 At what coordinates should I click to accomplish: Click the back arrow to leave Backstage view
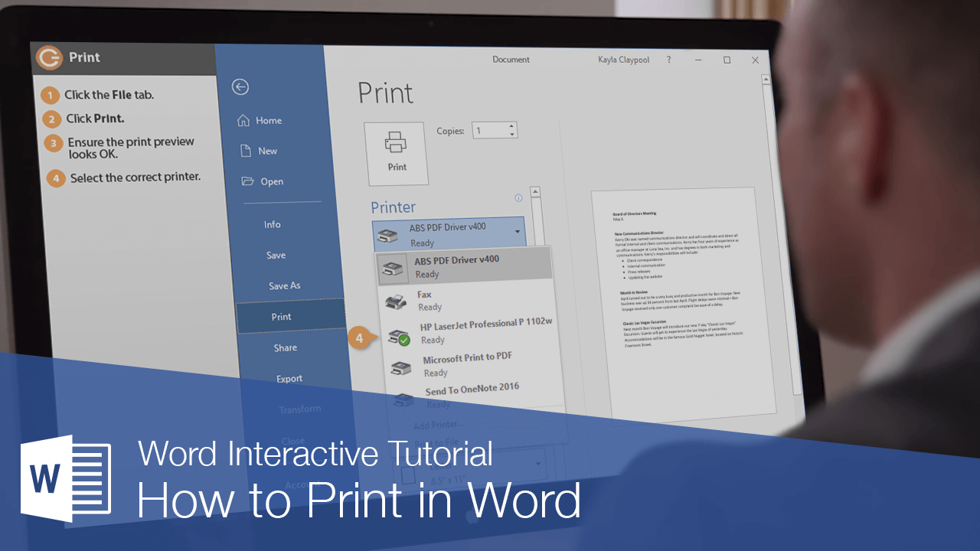pyautogui.click(x=240, y=87)
